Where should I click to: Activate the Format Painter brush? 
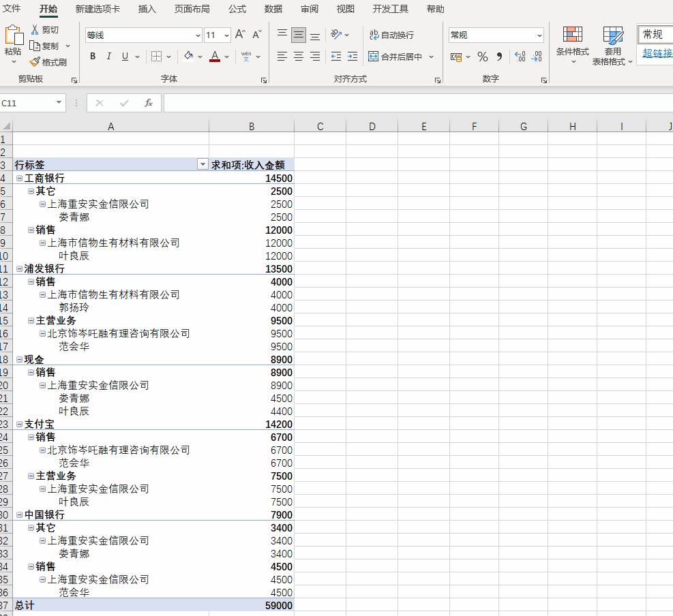click(35, 62)
